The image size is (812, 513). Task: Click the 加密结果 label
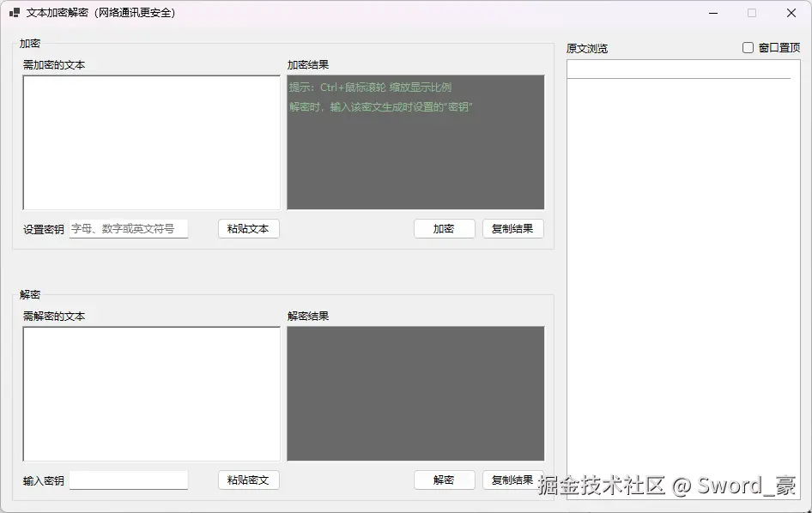point(308,65)
